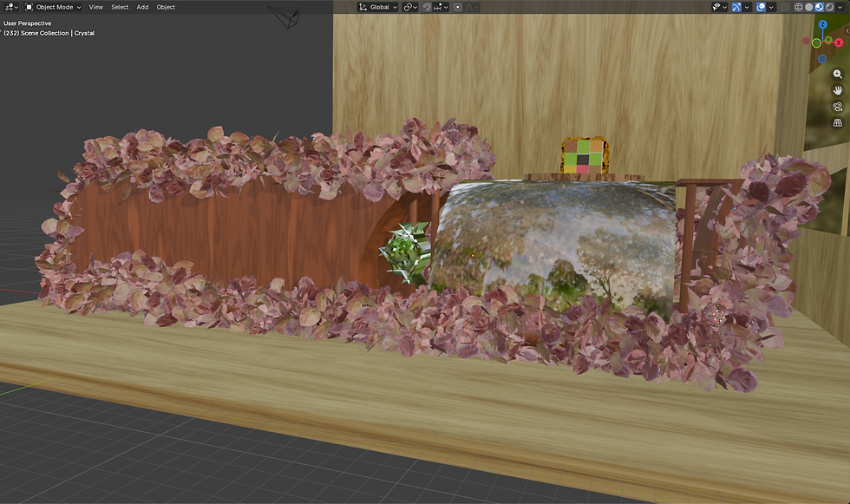Select wireframe viewport shading
The height and width of the screenshot is (504, 850).
pyautogui.click(x=799, y=7)
